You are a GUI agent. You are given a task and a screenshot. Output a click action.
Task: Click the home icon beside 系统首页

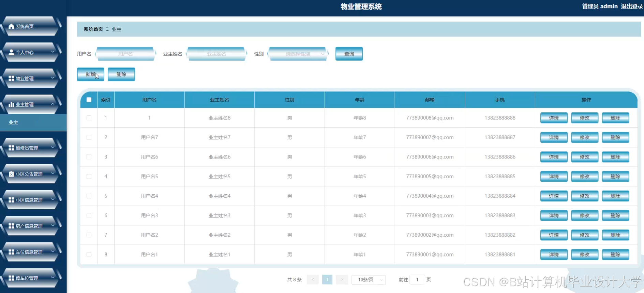11,26
